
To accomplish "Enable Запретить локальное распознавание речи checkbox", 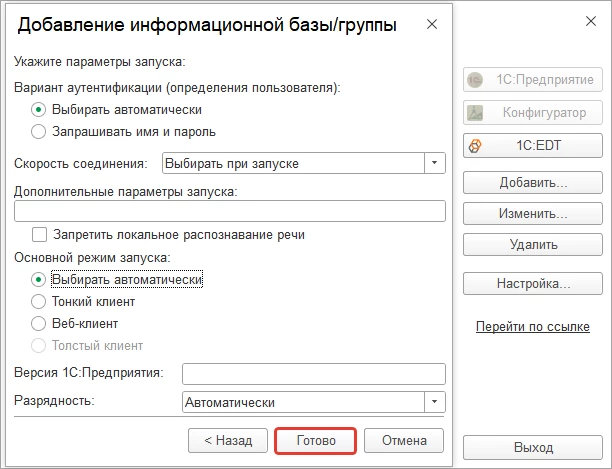I will pos(39,235).
